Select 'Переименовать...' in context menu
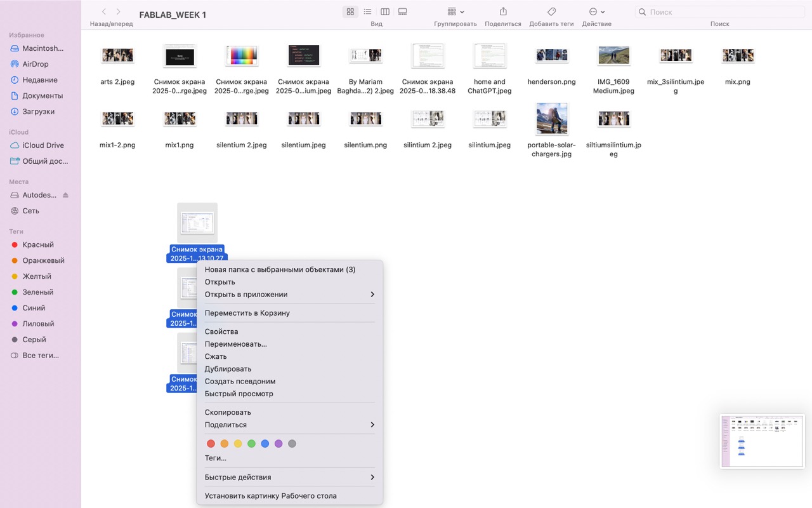This screenshot has height=508, width=812. (235, 344)
